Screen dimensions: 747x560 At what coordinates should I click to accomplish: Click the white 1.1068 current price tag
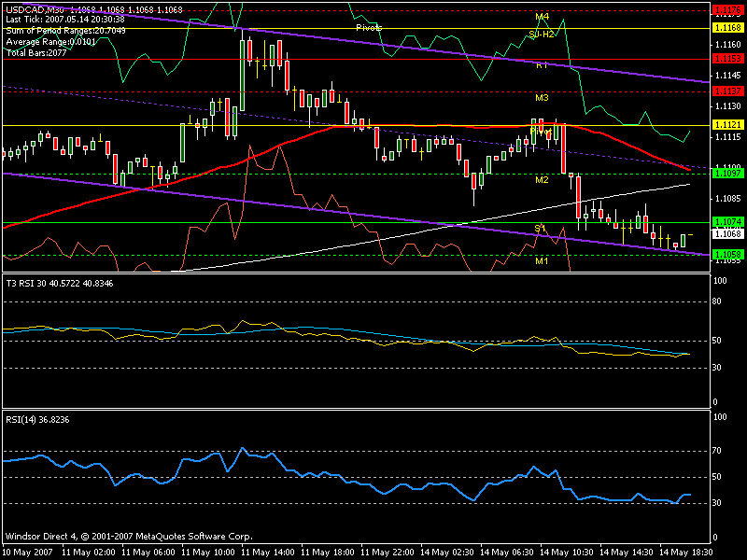click(x=727, y=234)
